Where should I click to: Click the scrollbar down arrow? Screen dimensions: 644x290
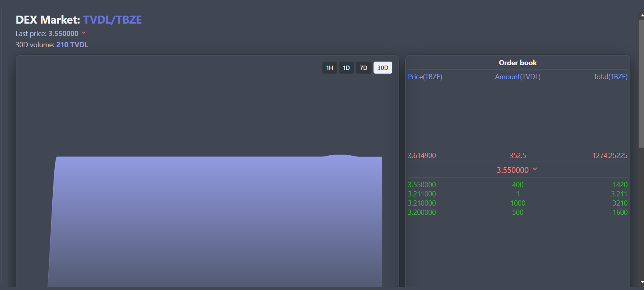[x=642, y=282]
